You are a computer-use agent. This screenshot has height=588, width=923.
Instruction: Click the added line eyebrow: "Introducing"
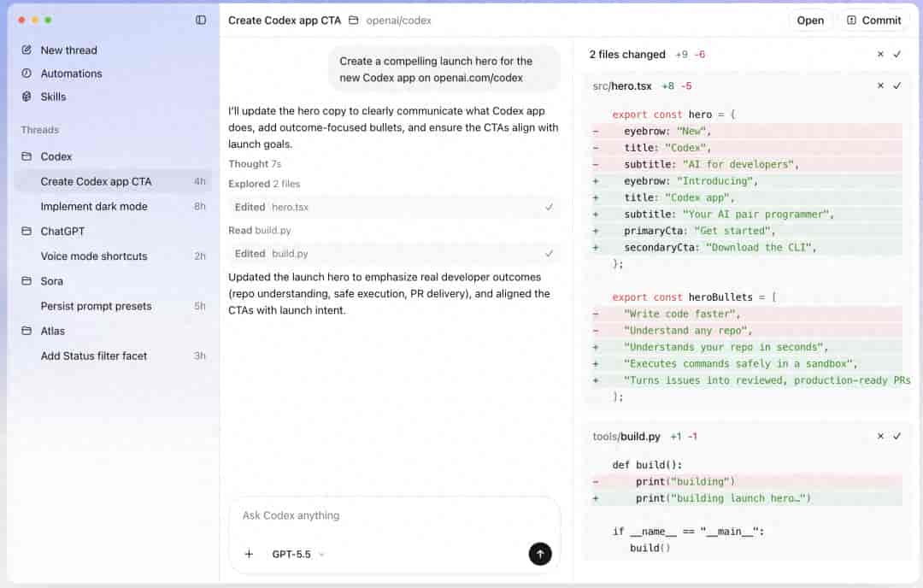pos(746,180)
